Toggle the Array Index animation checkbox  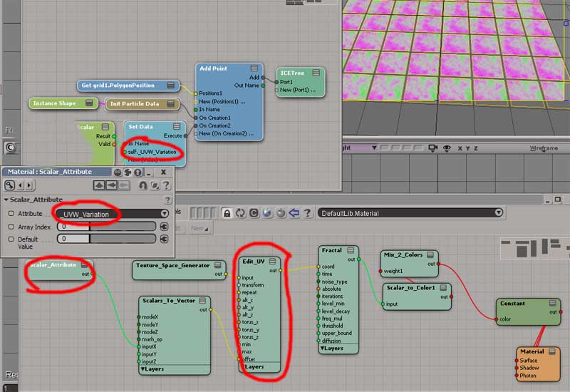pos(11,226)
